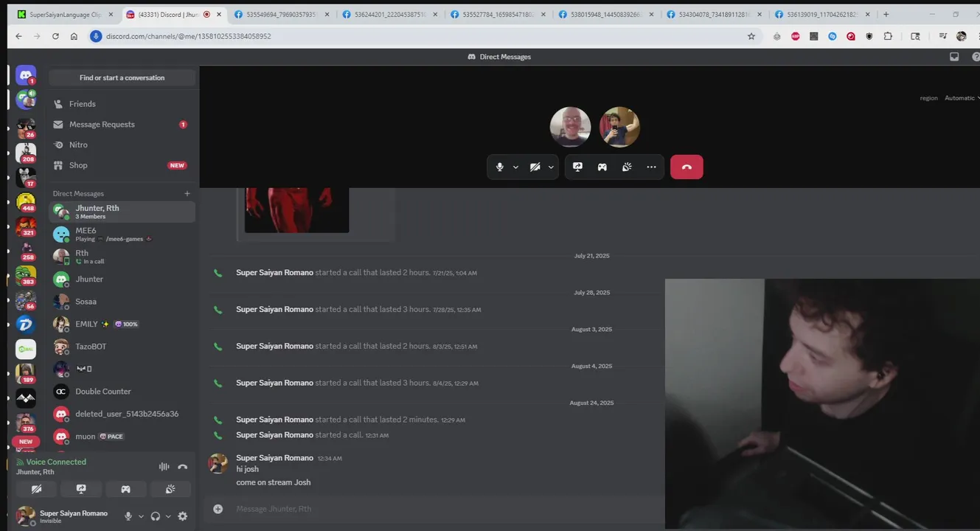
Task: Hang up with the red disconnect button
Action: pos(687,167)
